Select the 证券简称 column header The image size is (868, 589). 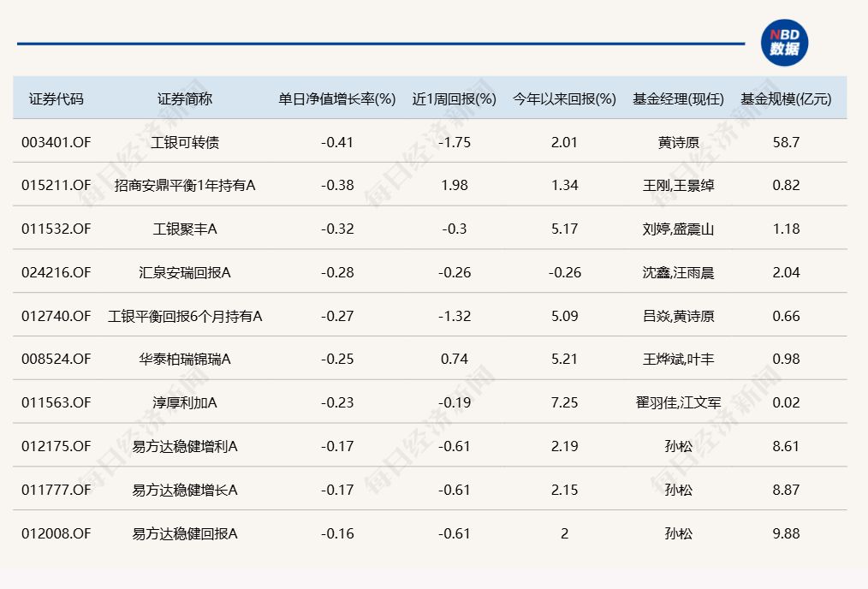pos(185,99)
